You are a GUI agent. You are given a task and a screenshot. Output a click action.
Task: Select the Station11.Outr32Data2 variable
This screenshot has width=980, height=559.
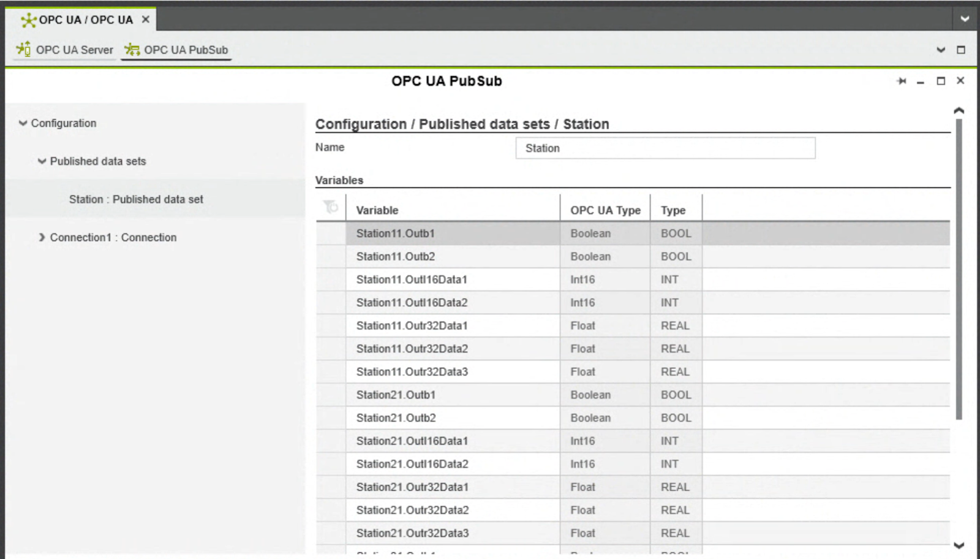(412, 349)
